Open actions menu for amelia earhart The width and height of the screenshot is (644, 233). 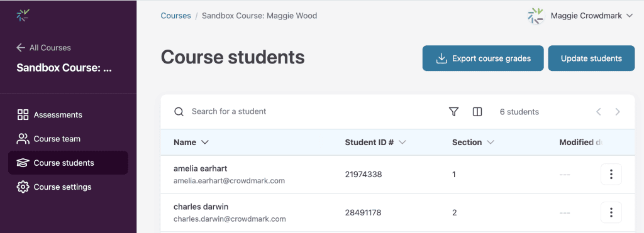tap(611, 175)
